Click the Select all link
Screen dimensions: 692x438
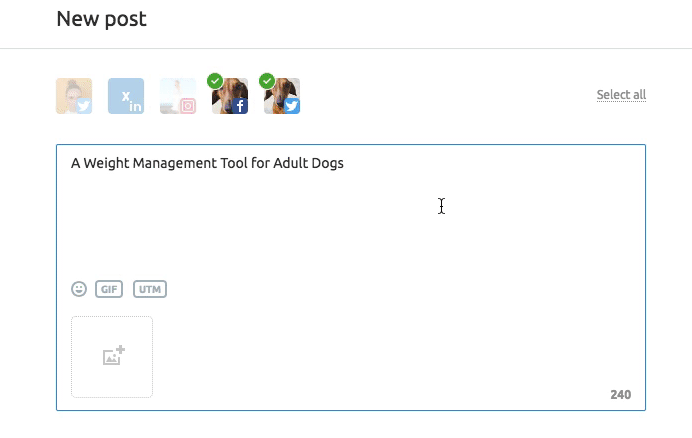(x=621, y=95)
